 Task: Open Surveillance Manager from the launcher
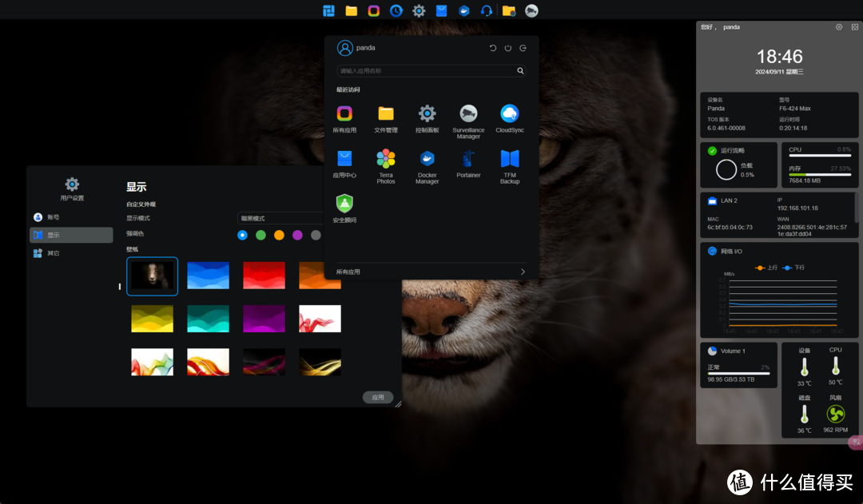(x=468, y=114)
